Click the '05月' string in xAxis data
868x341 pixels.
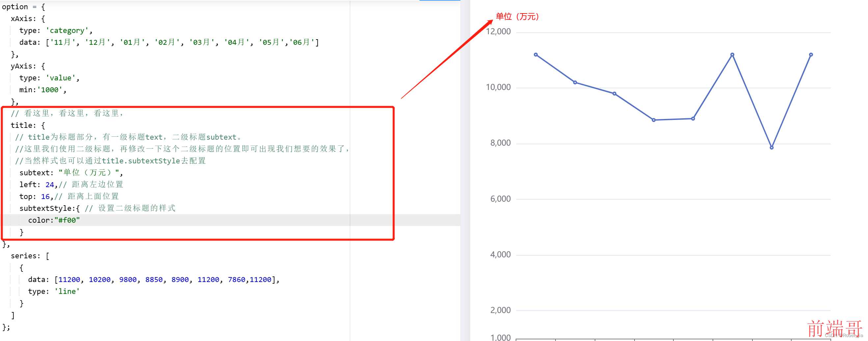pyautogui.click(x=272, y=43)
